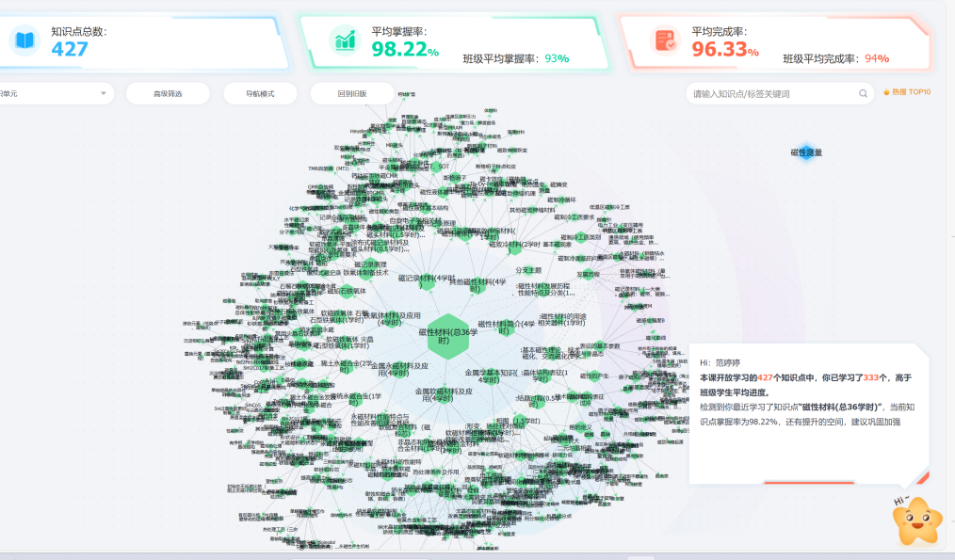This screenshot has height=560, width=955.
Task: Open 高级筛选 advanced filter
Action: tap(168, 94)
